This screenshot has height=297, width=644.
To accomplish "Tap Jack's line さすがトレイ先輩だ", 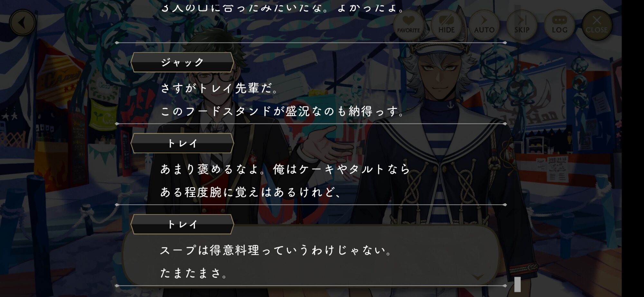I will click(220, 88).
